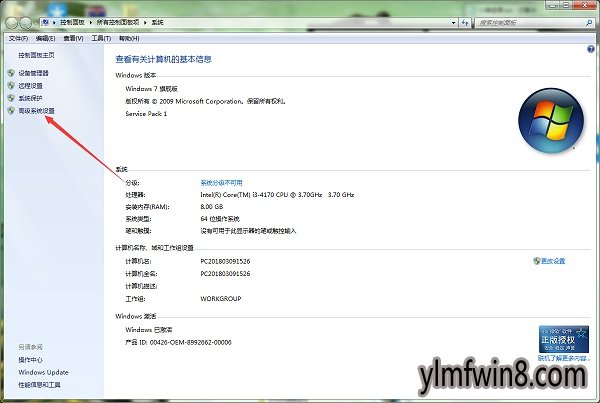This screenshot has width=600, height=403.
Task: Open the 编辑(E) menu
Action: click(46, 38)
